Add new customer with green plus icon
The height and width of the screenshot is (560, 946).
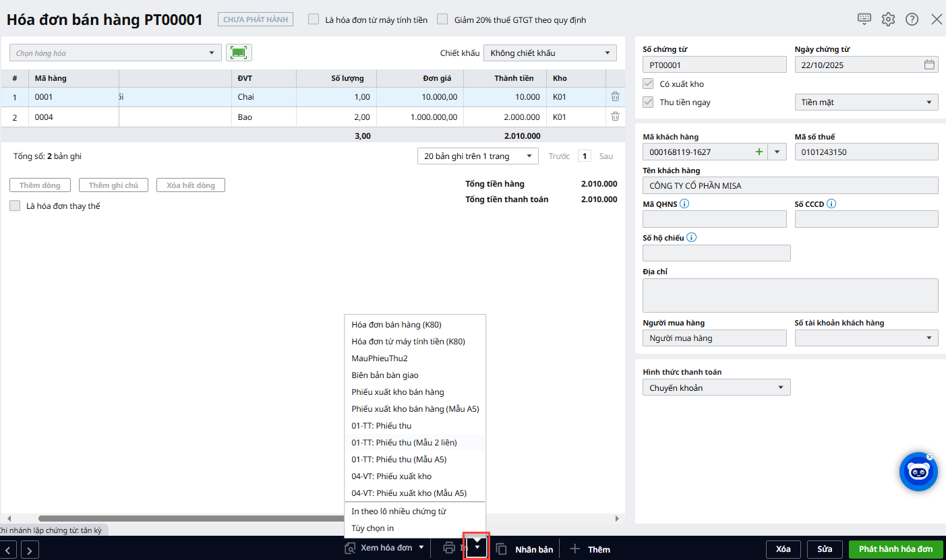759,152
